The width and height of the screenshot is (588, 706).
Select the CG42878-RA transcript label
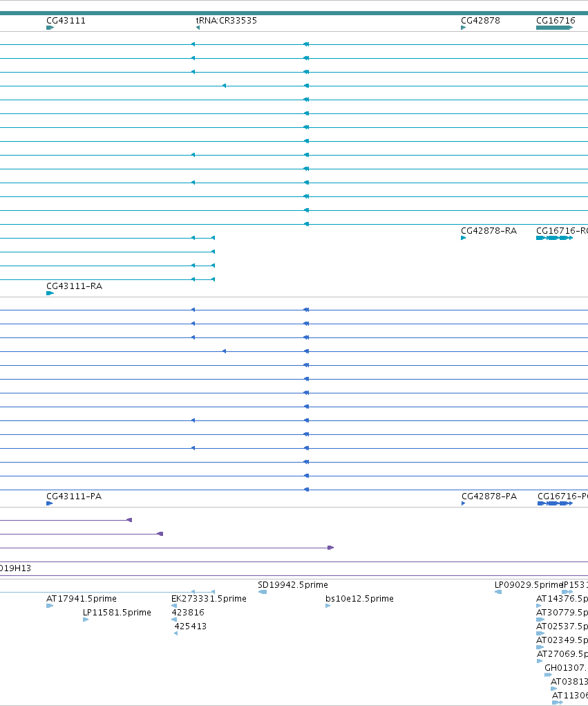489,231
